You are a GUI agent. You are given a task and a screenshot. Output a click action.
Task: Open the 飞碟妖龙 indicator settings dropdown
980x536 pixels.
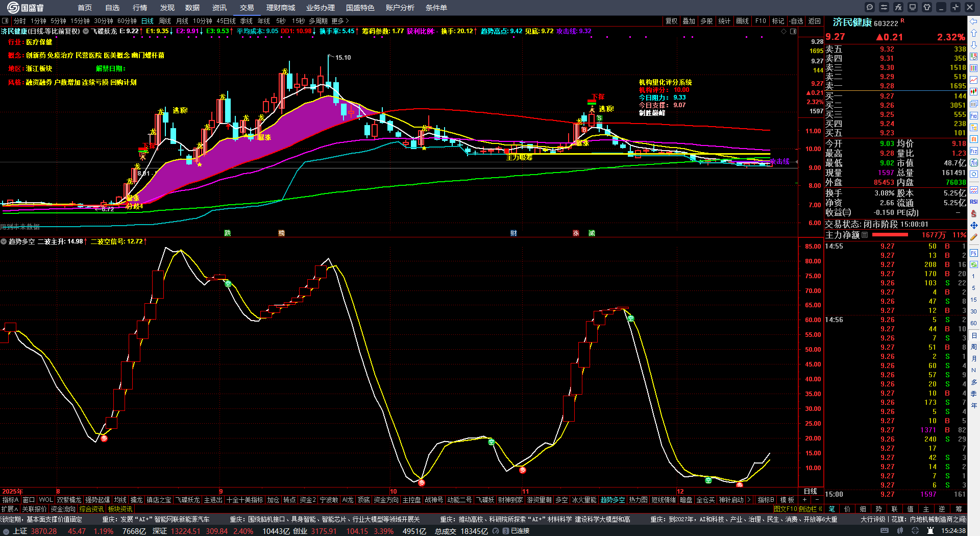86,31
